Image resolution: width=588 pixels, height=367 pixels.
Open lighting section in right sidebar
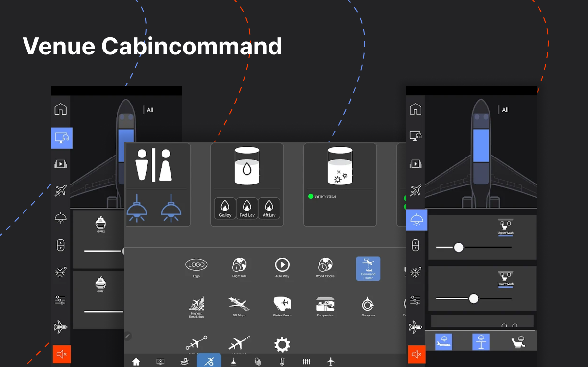416,219
